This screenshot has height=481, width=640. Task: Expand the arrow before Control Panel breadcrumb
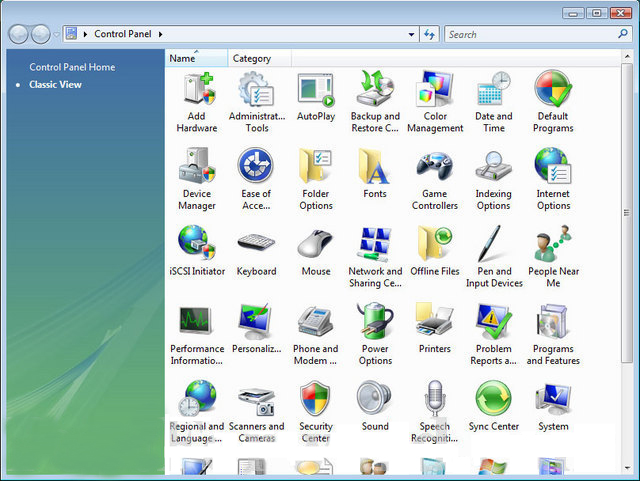85,34
